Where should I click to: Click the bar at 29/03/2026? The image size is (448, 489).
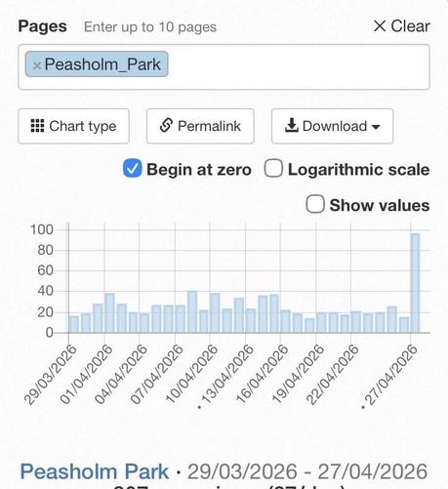[74, 324]
